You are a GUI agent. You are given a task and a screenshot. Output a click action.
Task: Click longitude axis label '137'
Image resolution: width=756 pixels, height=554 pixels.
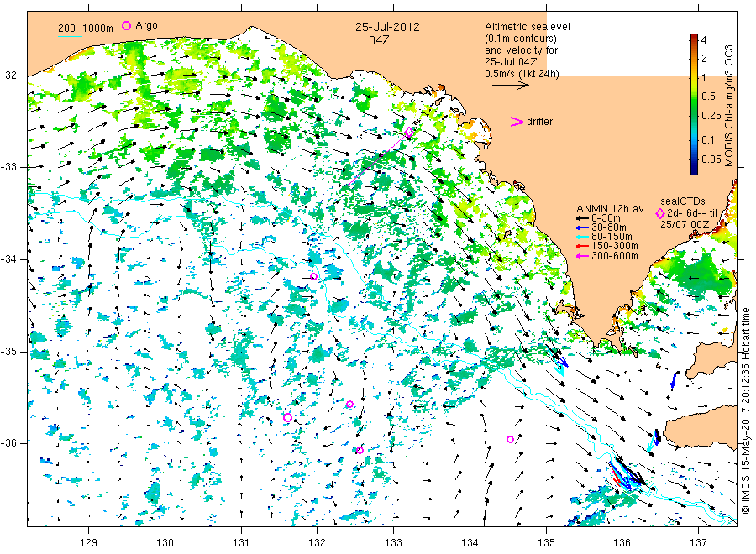[698, 543]
